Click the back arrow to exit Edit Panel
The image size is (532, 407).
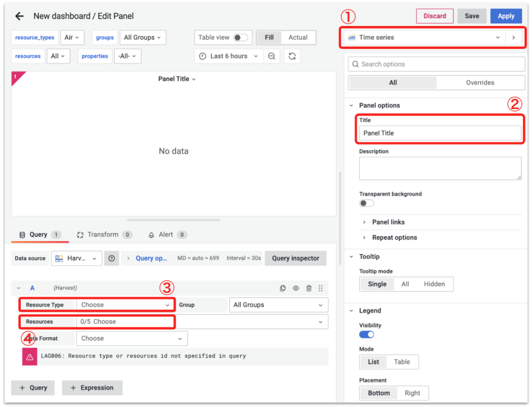[x=20, y=16]
